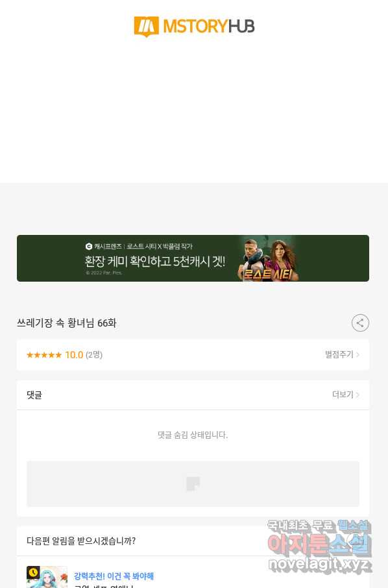Select the 쓰레기장 속 황녀님 66화 title
388x588 pixels.
click(x=67, y=323)
